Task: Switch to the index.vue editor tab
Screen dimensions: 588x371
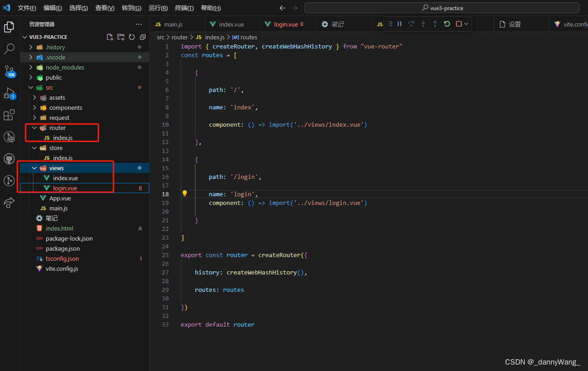Action: 231,24
